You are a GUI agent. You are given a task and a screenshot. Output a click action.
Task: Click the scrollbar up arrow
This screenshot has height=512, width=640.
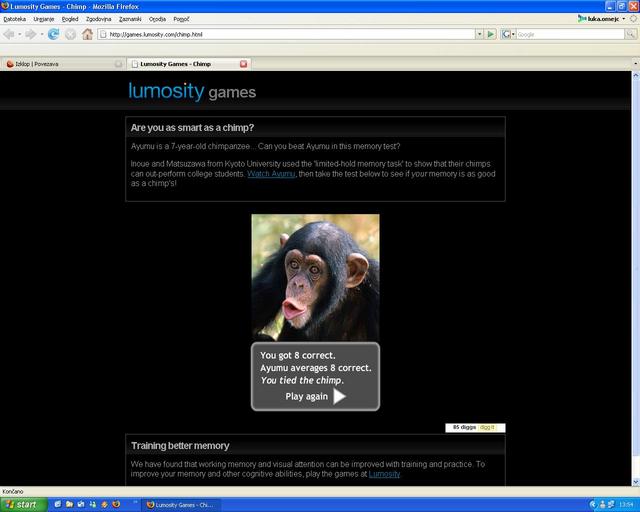pos(636,75)
